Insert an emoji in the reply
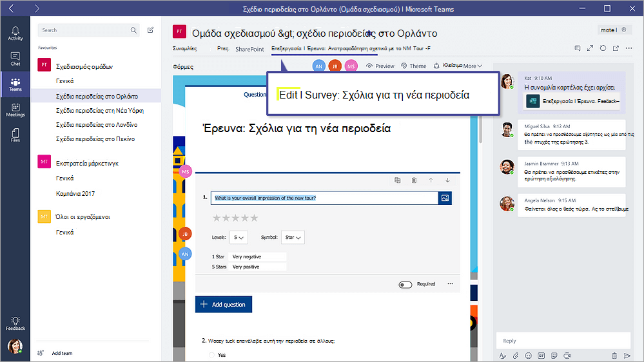 point(528,356)
